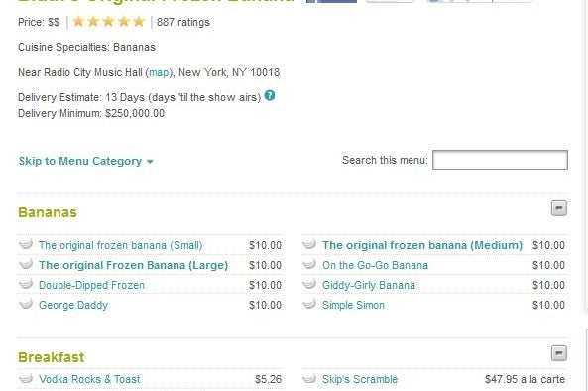This screenshot has height=391, width=588.
Task: Click the delivery estimate help question-mark icon
Action: 270,95
